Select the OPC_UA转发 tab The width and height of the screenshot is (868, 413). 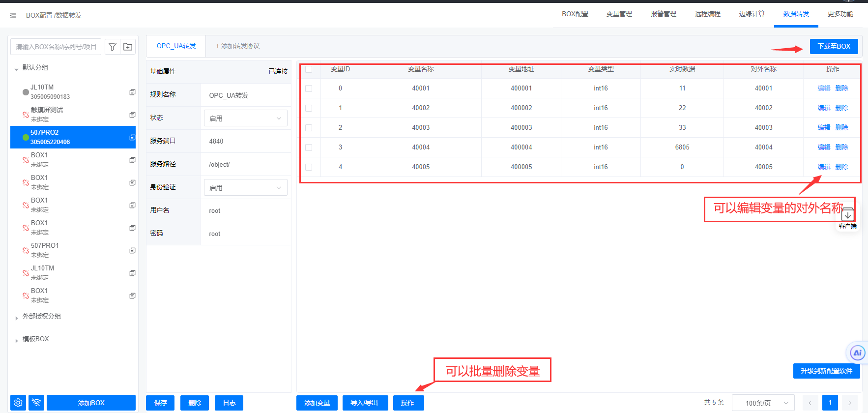[176, 46]
